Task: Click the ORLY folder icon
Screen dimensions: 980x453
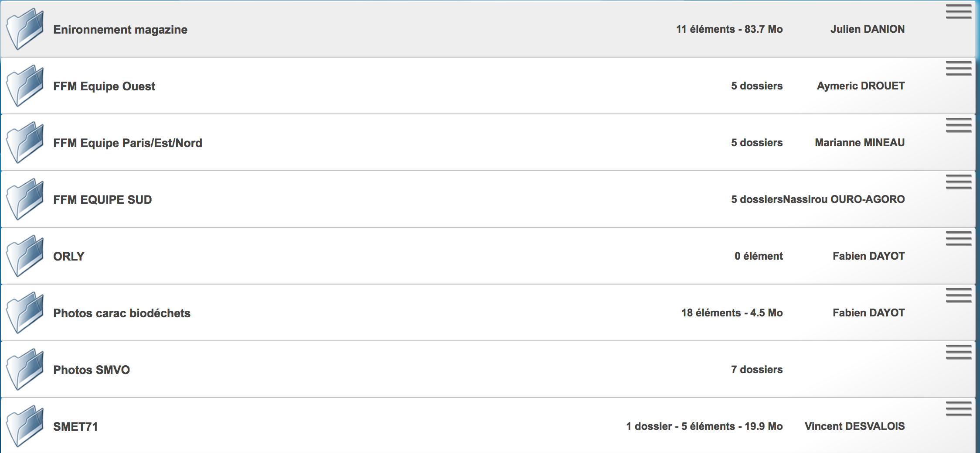Action: 25,256
